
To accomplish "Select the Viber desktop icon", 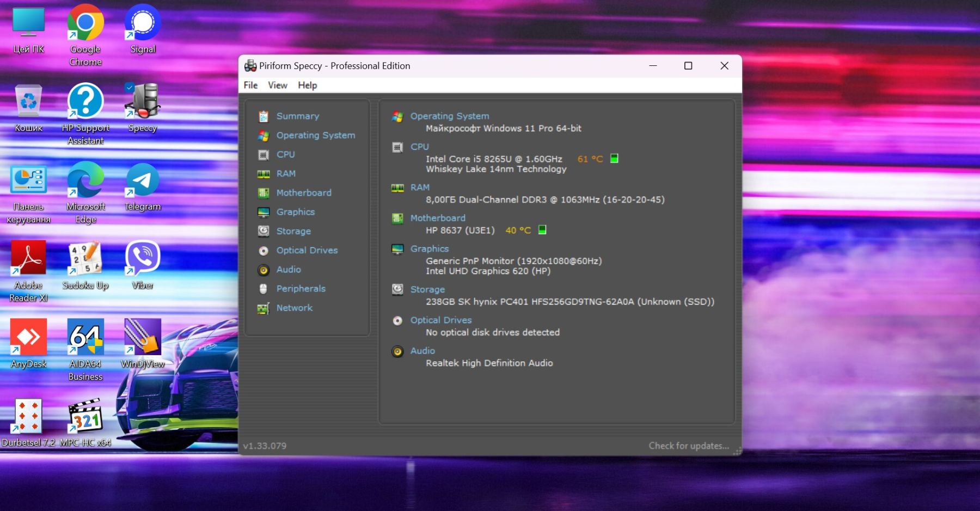I will (143, 265).
